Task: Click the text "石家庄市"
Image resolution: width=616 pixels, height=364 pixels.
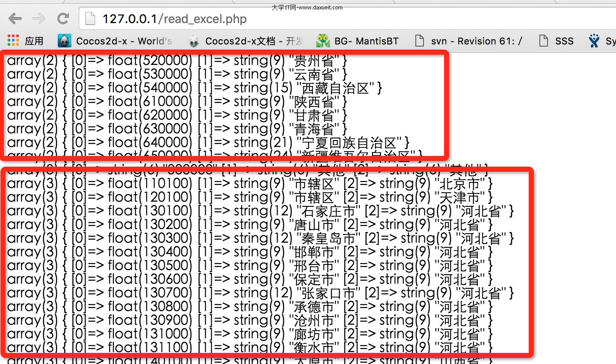Action: (x=329, y=211)
